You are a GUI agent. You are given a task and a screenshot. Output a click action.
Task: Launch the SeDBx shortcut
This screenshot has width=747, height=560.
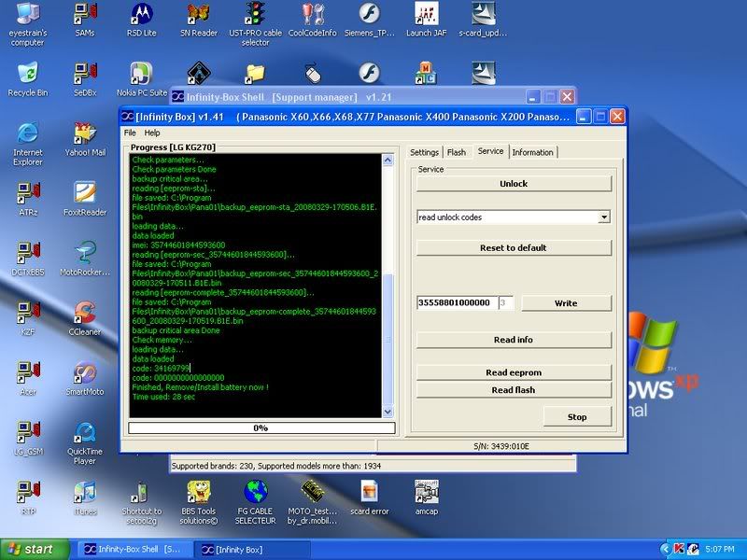click(85, 79)
